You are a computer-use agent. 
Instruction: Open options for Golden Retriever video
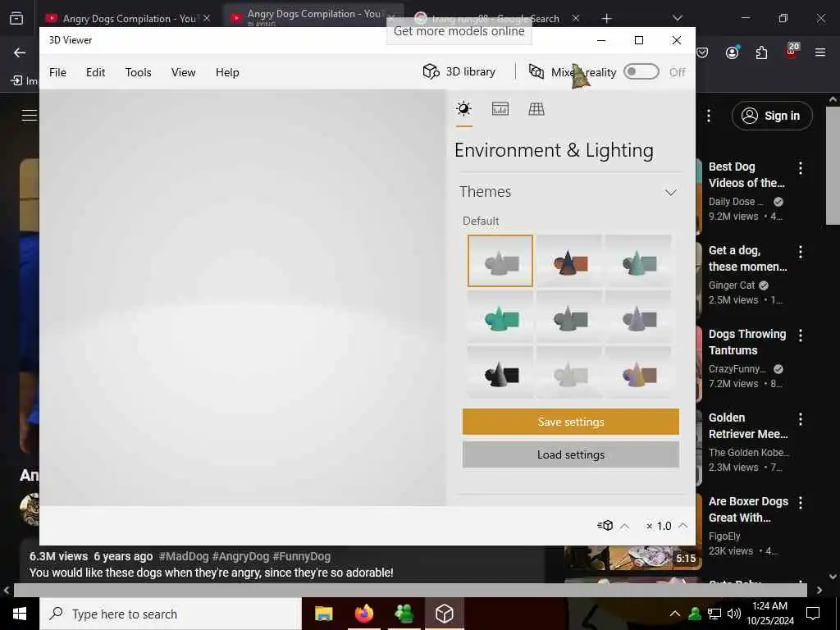click(801, 419)
